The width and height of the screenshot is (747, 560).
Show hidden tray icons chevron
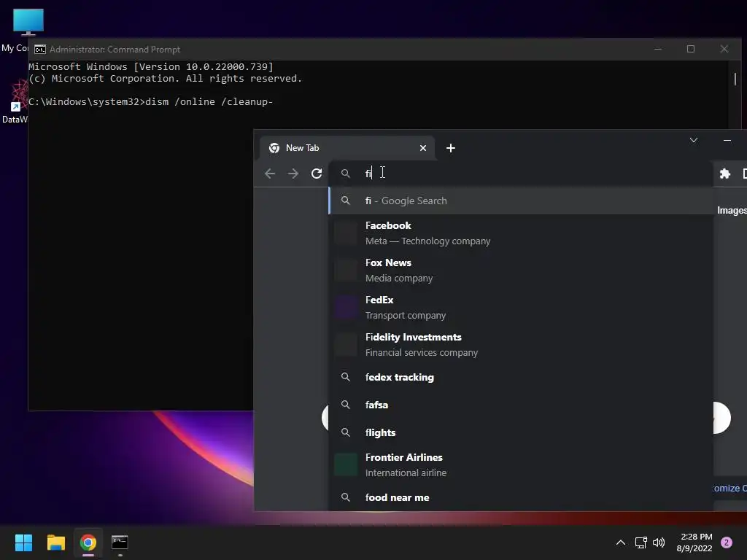[x=621, y=542]
